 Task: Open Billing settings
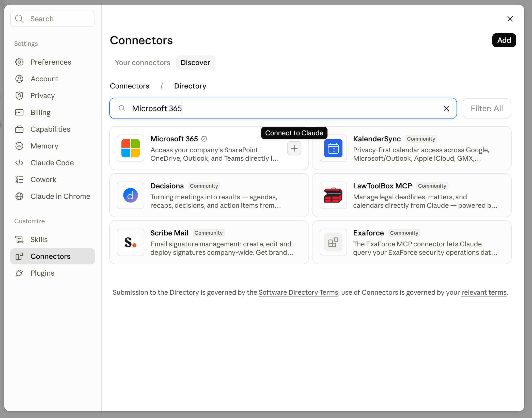pos(53,112)
